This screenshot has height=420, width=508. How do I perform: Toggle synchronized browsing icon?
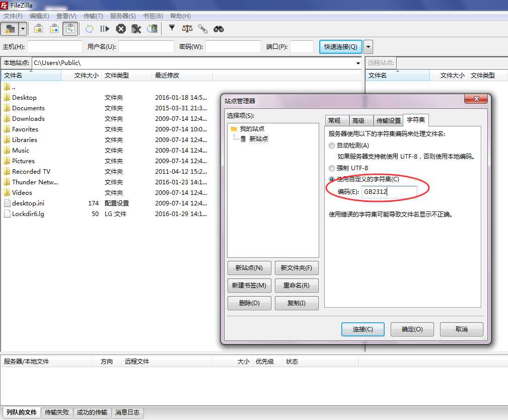click(x=203, y=29)
